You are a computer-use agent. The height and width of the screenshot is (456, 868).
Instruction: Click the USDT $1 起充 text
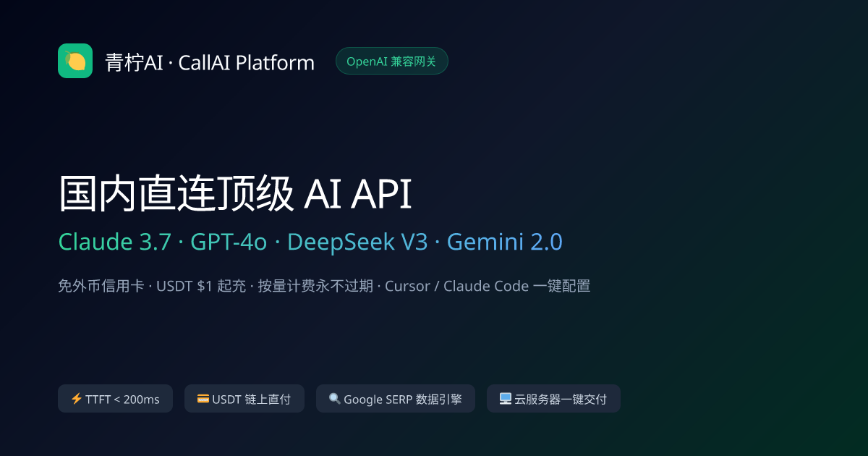pos(202,286)
